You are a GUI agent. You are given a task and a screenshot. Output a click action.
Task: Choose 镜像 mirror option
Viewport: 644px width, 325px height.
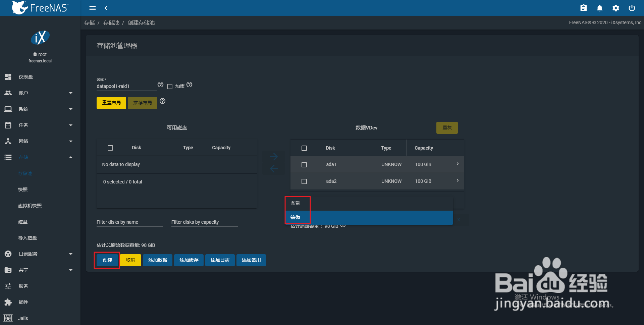tap(369, 218)
